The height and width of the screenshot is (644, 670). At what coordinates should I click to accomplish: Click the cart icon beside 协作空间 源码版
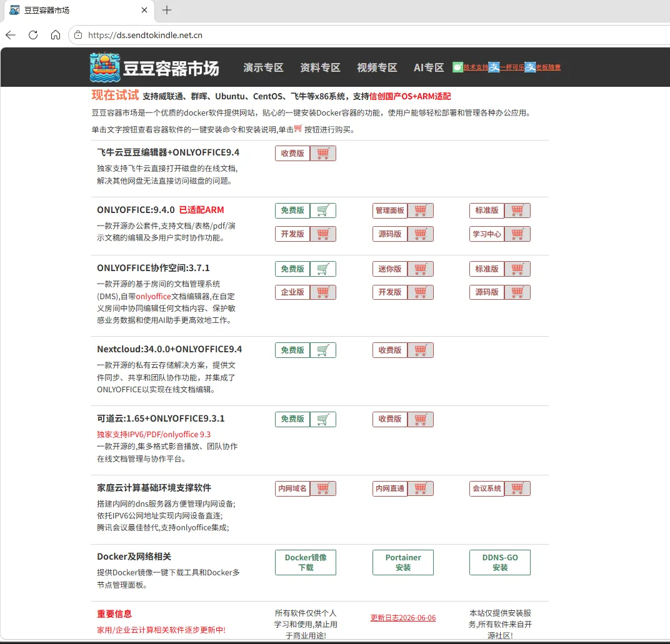517,292
